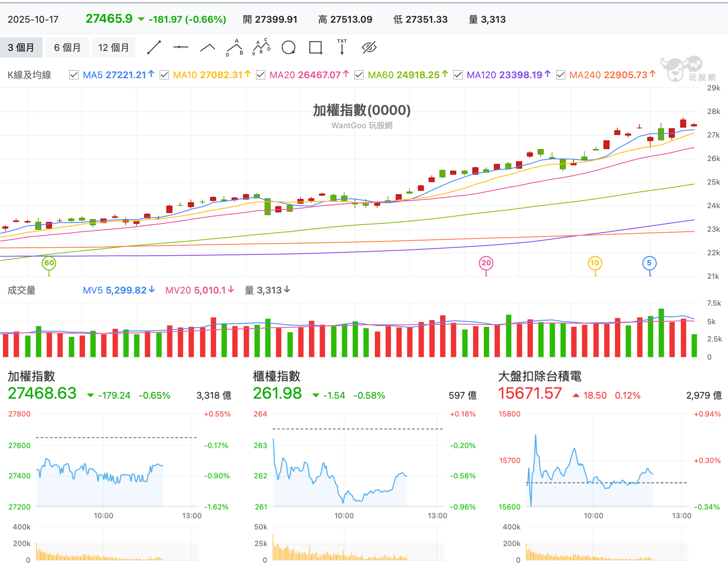The image size is (728, 569).
Task: Click the 高 27513.09 high value
Action: pyautogui.click(x=345, y=19)
